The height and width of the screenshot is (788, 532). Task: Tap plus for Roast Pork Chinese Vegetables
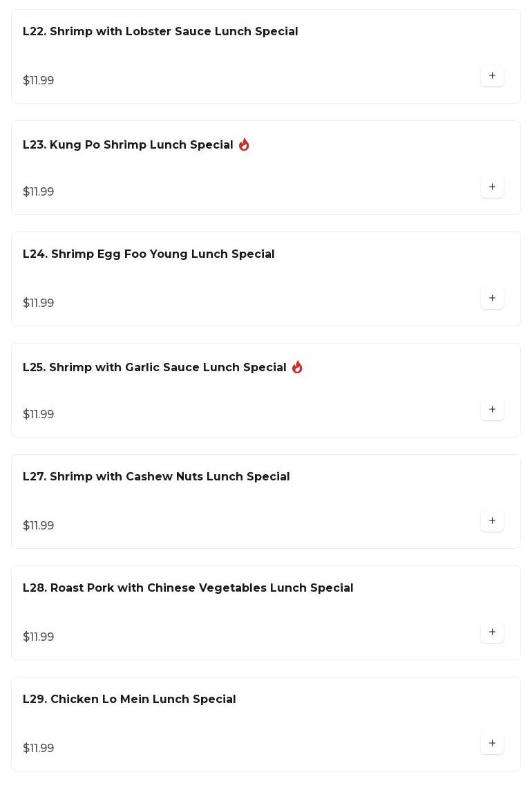492,632
